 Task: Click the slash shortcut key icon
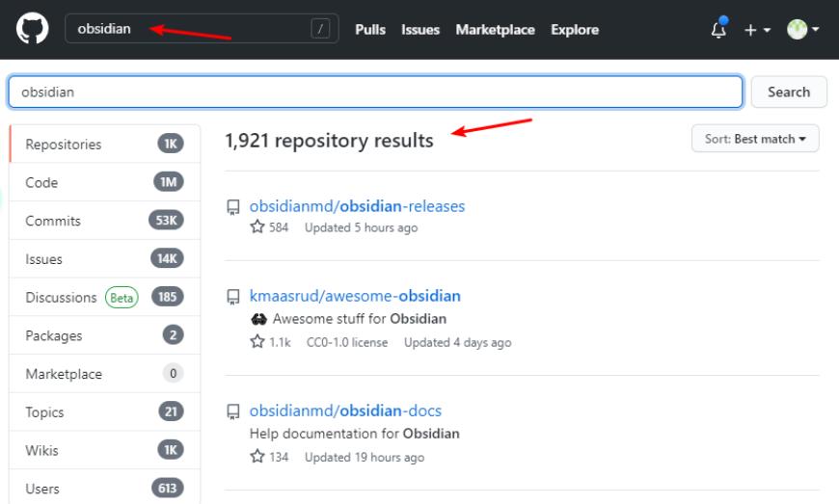pyautogui.click(x=320, y=28)
